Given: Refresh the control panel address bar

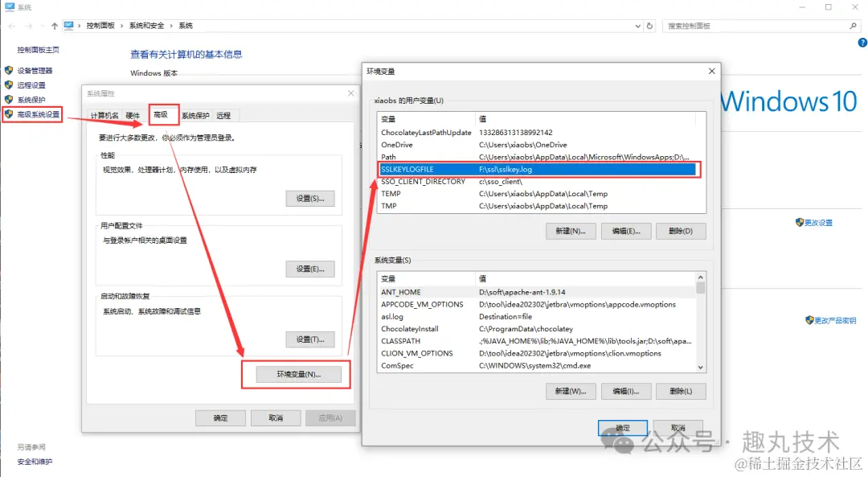Looking at the screenshot, I should [650, 26].
